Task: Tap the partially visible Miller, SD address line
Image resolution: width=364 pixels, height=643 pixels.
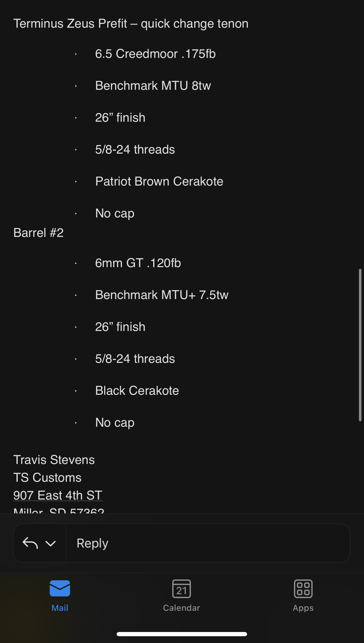Action: [59, 511]
